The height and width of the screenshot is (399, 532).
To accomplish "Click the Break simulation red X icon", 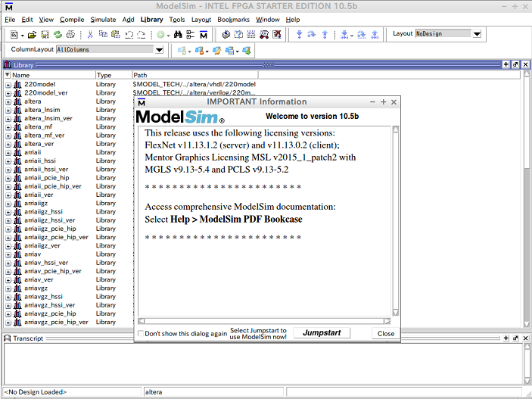I will point(277,34).
